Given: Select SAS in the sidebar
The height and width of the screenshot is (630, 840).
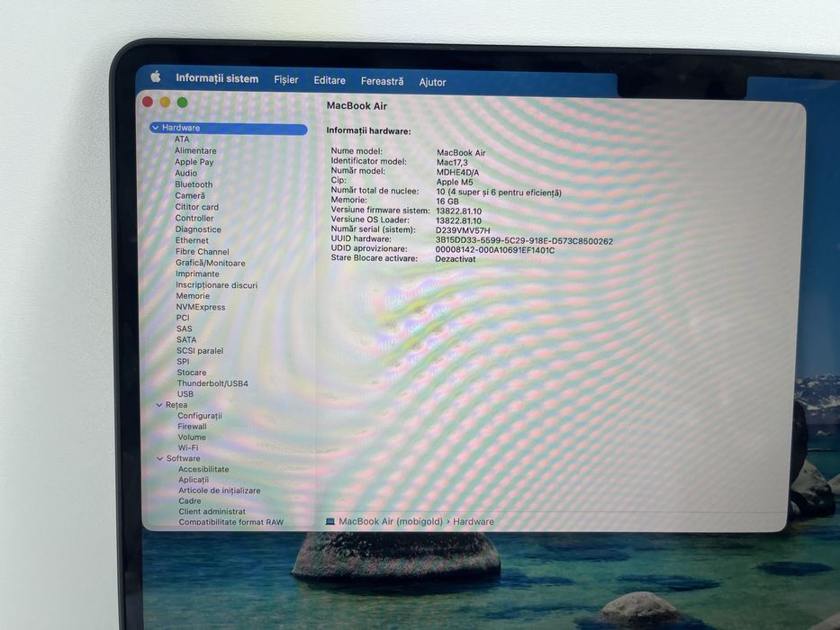Looking at the screenshot, I should click(185, 328).
